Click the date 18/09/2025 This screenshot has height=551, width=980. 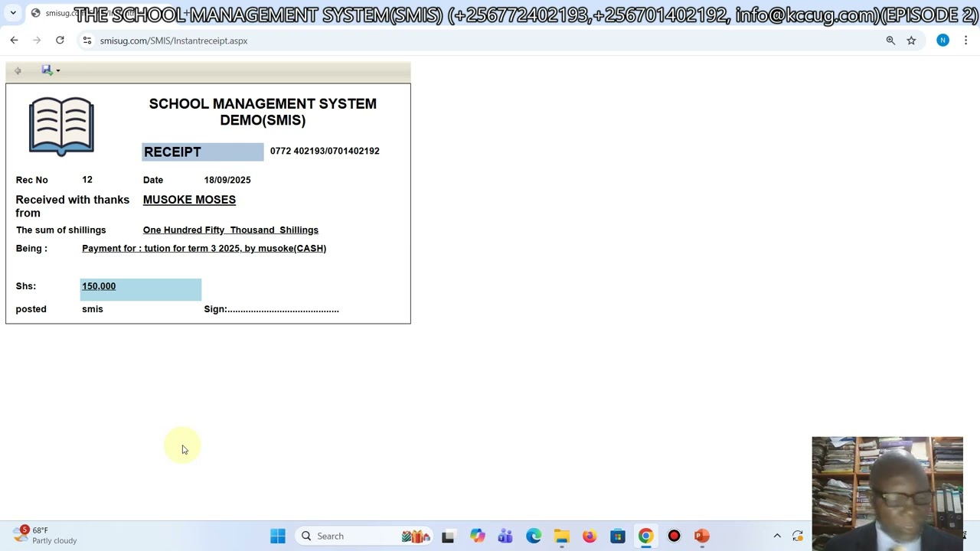tap(227, 180)
